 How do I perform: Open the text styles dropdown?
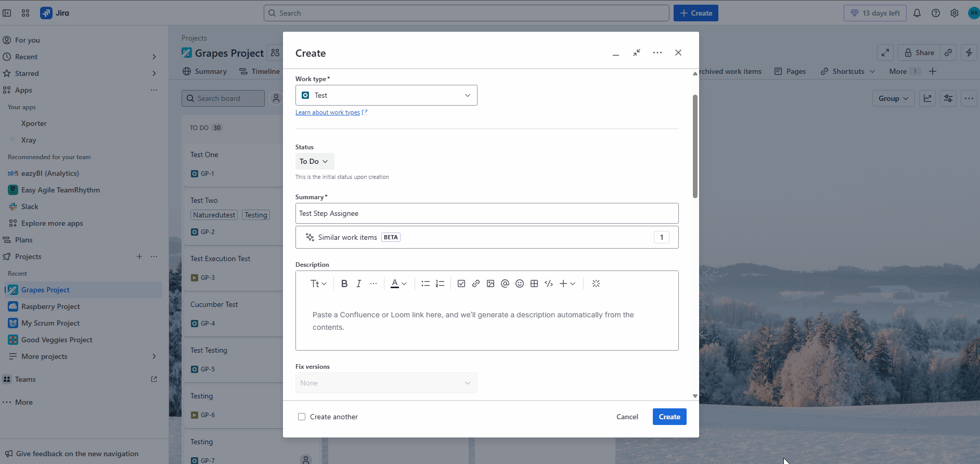(318, 283)
